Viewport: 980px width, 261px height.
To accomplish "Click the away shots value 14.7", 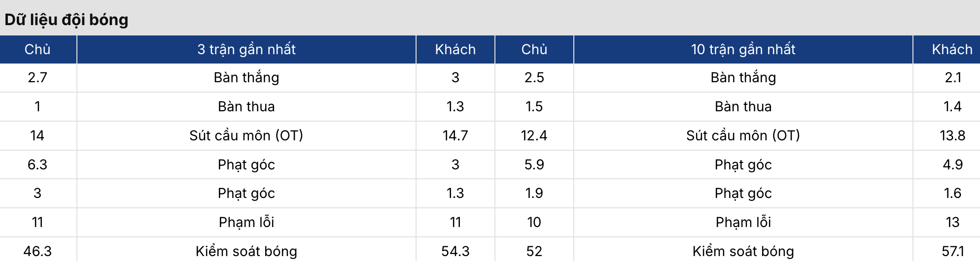I will pyautogui.click(x=455, y=135).
